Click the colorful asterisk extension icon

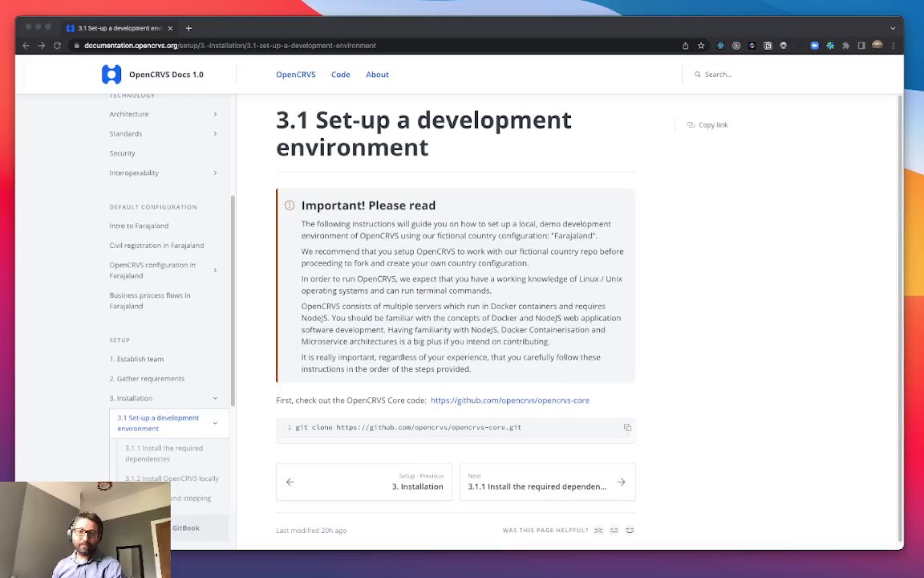click(x=830, y=46)
